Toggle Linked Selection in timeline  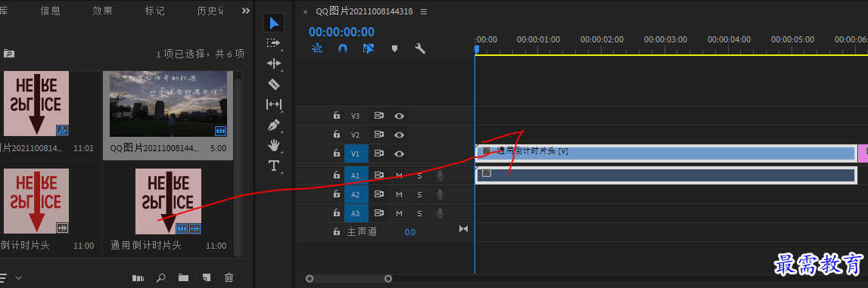368,48
